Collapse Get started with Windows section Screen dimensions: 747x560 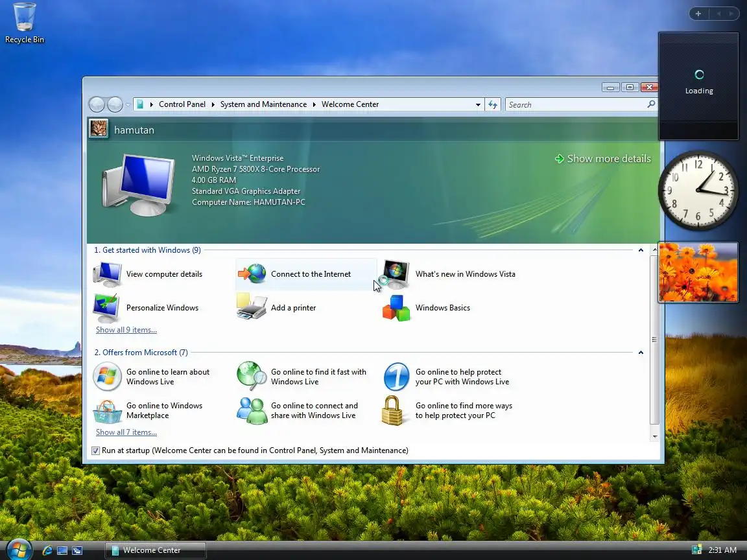pos(641,250)
